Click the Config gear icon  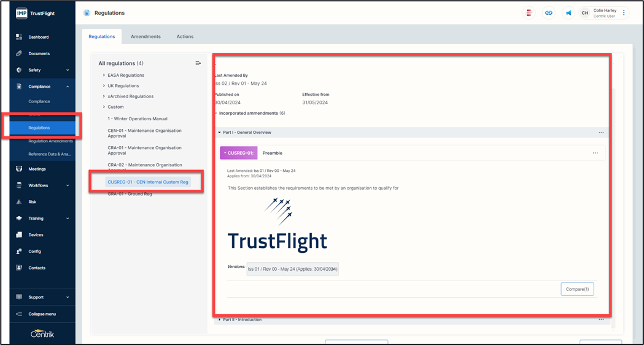coord(19,251)
